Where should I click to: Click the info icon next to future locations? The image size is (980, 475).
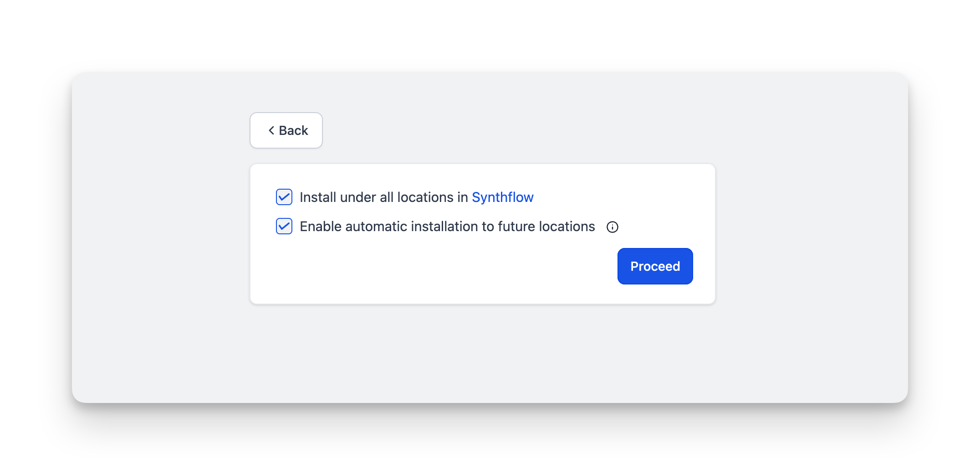point(612,227)
